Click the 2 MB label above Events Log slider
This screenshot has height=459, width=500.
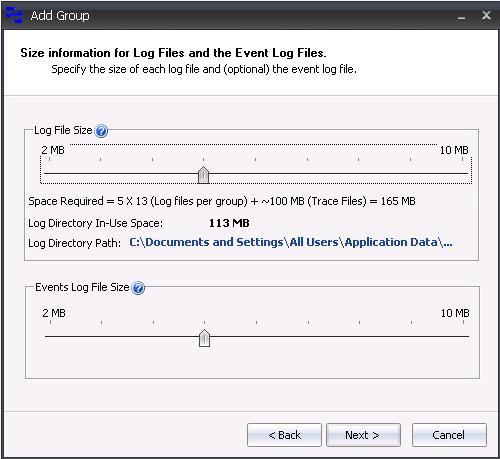[x=54, y=313]
